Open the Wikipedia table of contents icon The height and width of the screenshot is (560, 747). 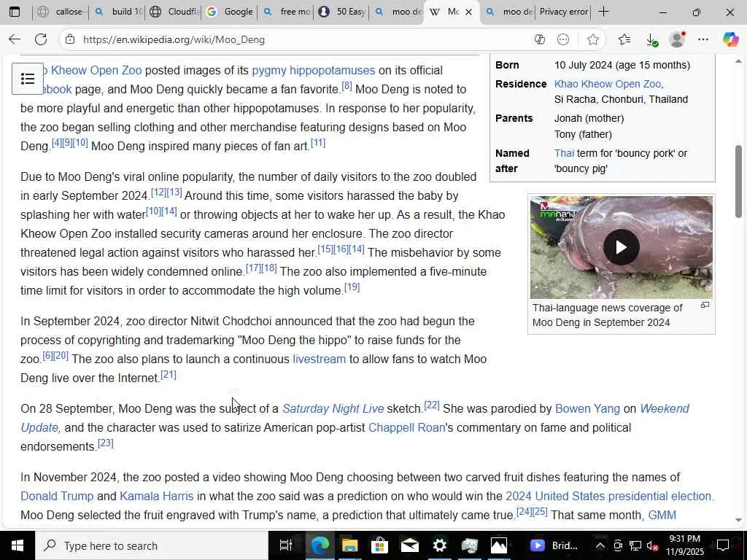click(x=28, y=79)
